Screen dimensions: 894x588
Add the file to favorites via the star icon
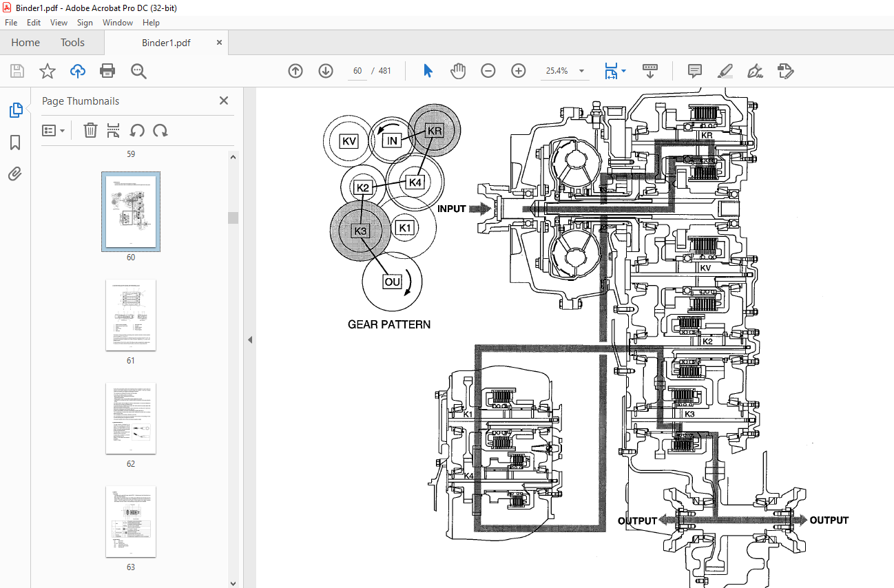click(47, 71)
